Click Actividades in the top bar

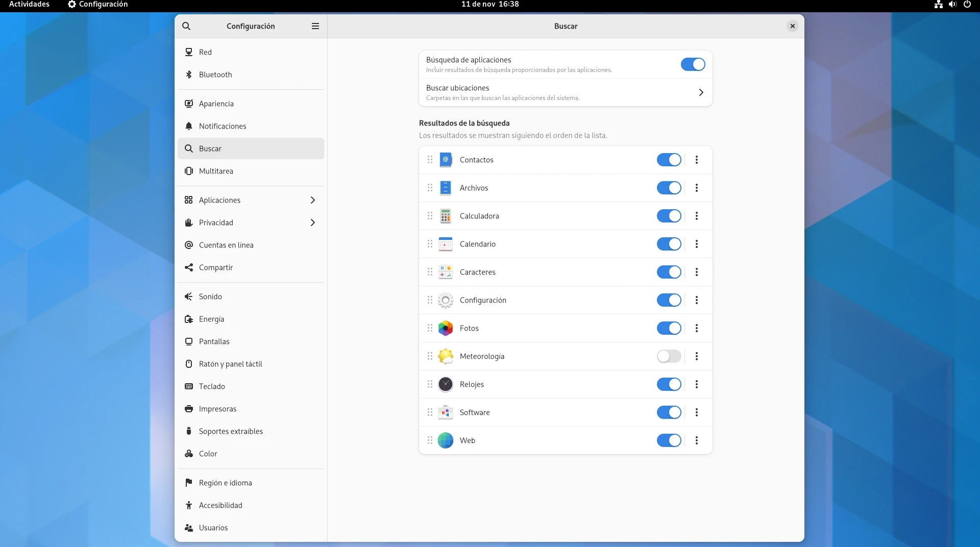coord(29,5)
